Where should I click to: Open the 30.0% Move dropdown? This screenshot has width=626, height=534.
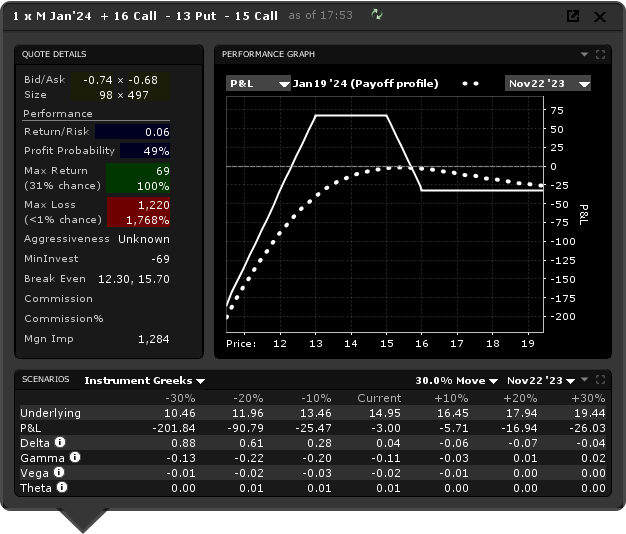pyautogui.click(x=456, y=381)
